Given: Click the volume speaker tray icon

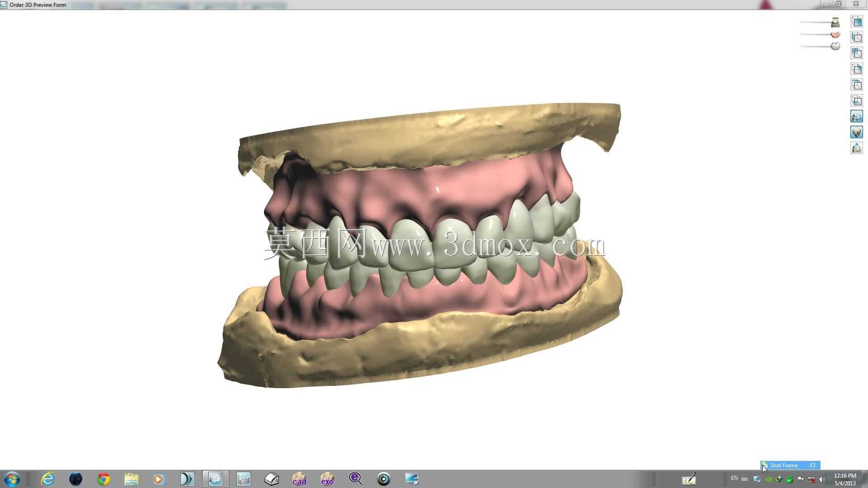Looking at the screenshot, I should click(x=822, y=479).
